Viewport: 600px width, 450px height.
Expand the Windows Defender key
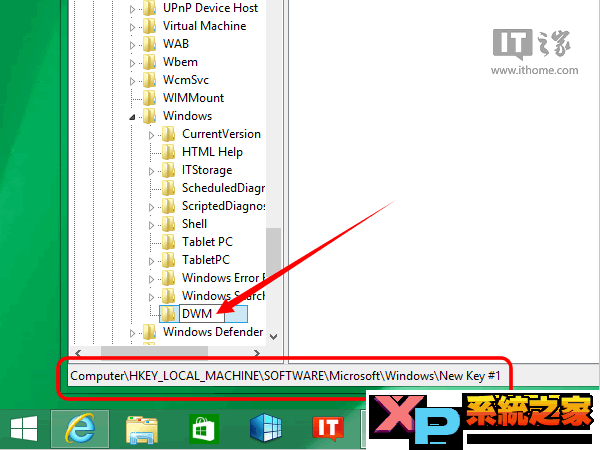point(134,333)
